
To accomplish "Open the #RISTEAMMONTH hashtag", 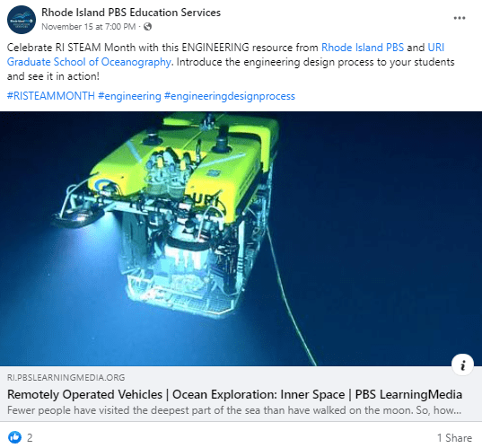I will 51,96.
